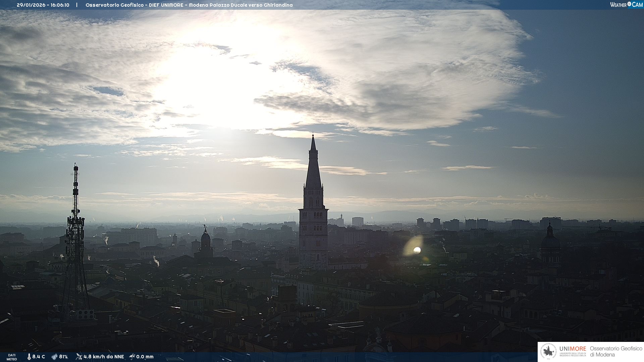The image size is (644, 362).
Task: Click the humidity water drops icon
Action: click(54, 357)
